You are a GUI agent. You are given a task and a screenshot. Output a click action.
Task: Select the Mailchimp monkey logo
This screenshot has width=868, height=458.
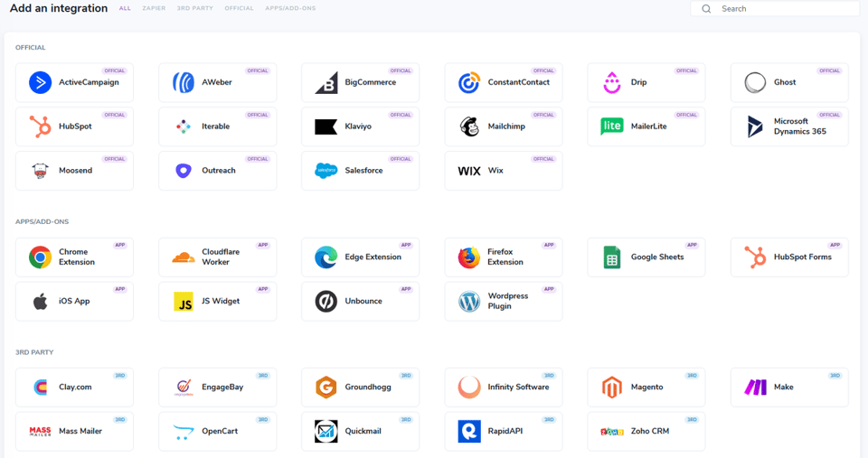[x=469, y=126]
